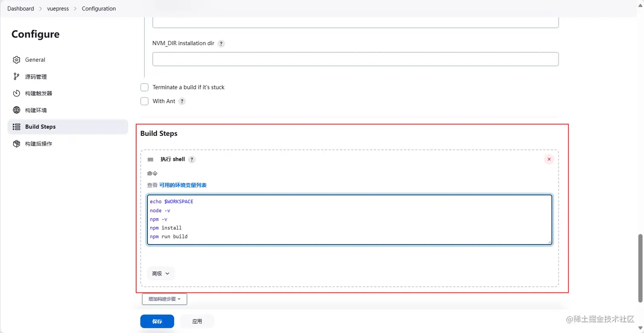
Task: Open the 可用的环境变量列表 link
Action: point(183,185)
